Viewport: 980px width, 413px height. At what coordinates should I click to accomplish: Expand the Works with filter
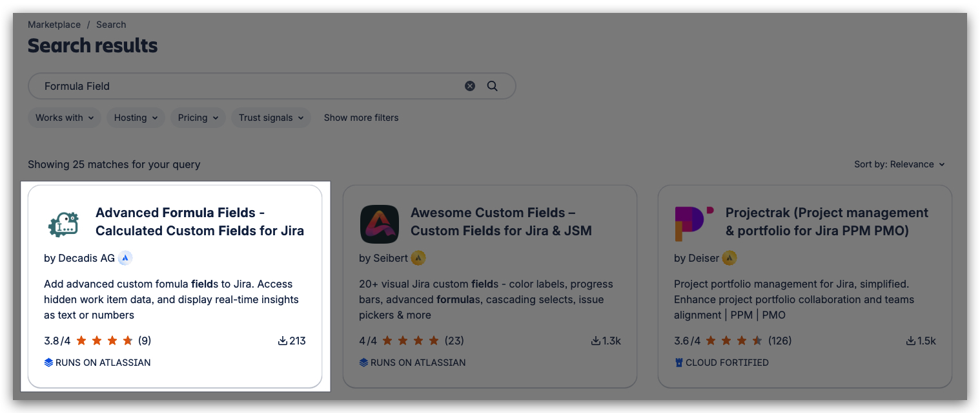click(x=65, y=118)
